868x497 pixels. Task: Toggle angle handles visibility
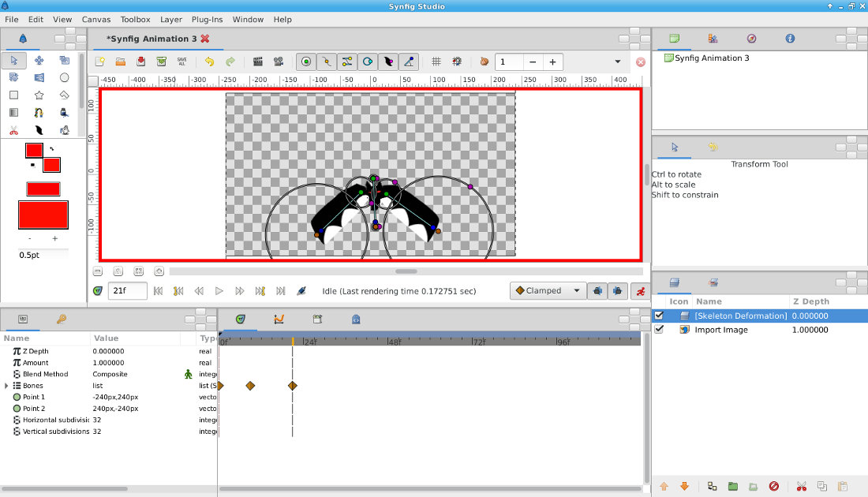409,62
